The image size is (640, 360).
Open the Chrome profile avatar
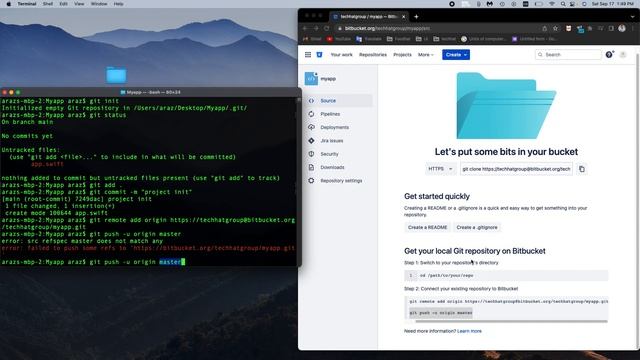622,29
